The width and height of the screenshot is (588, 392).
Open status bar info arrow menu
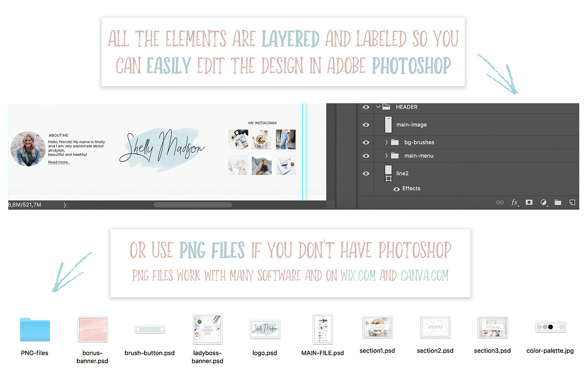point(65,205)
